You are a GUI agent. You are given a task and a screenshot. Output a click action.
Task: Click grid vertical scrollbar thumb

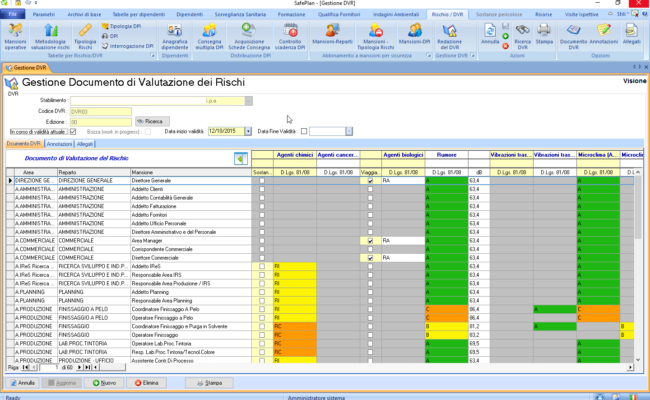coord(638,207)
